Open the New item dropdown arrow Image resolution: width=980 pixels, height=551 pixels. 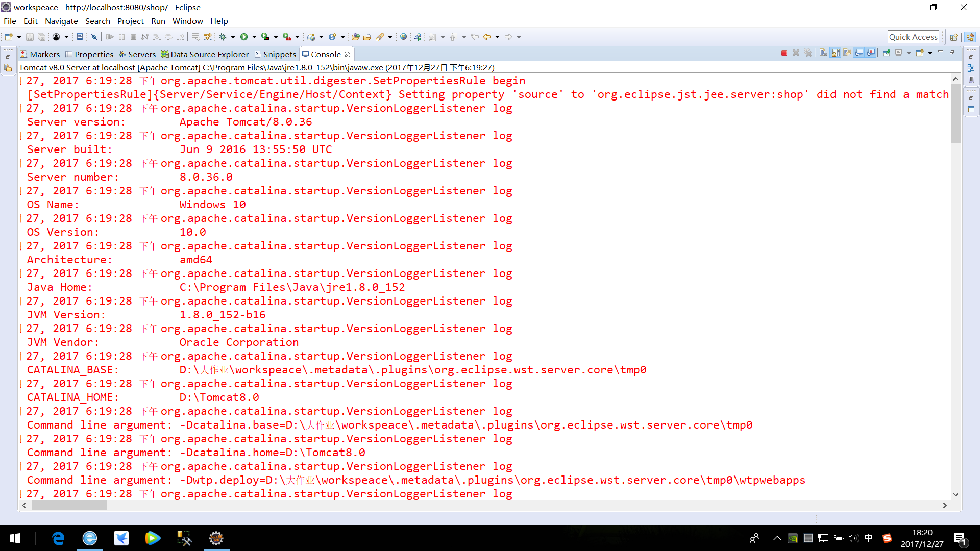click(x=19, y=37)
